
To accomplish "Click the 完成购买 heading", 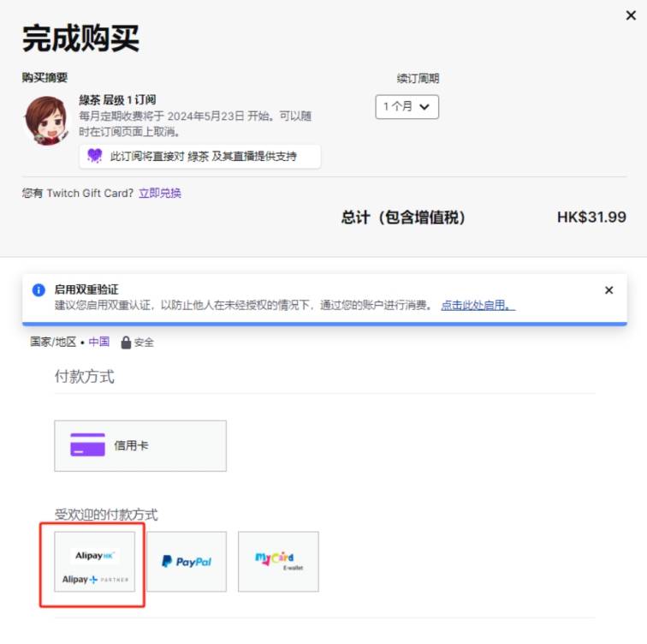I will (80, 39).
